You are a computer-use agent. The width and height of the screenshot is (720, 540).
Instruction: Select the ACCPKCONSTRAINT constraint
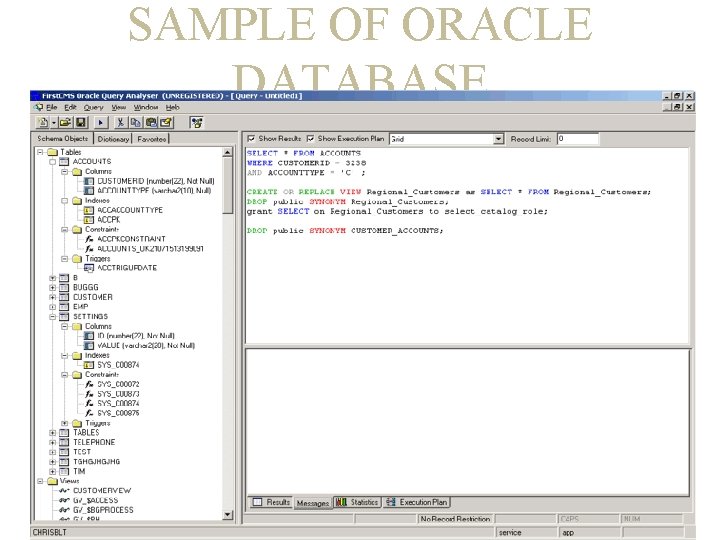coord(131,239)
